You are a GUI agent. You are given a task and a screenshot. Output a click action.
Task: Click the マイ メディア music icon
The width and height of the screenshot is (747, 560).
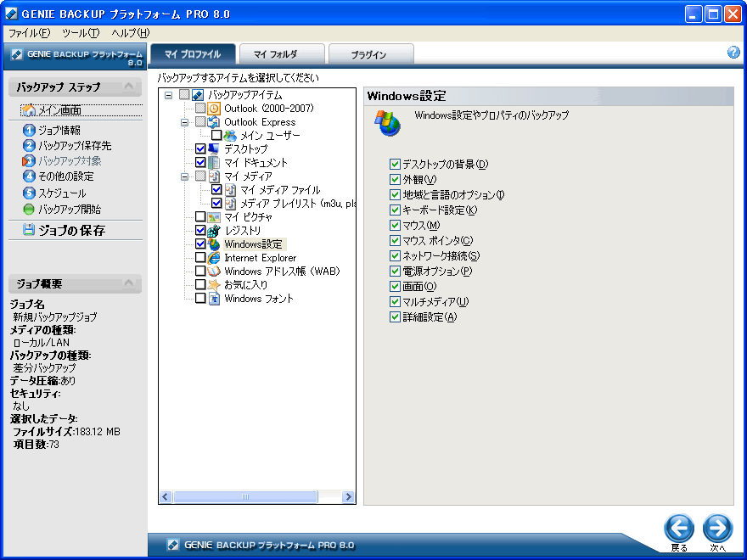click(x=214, y=176)
